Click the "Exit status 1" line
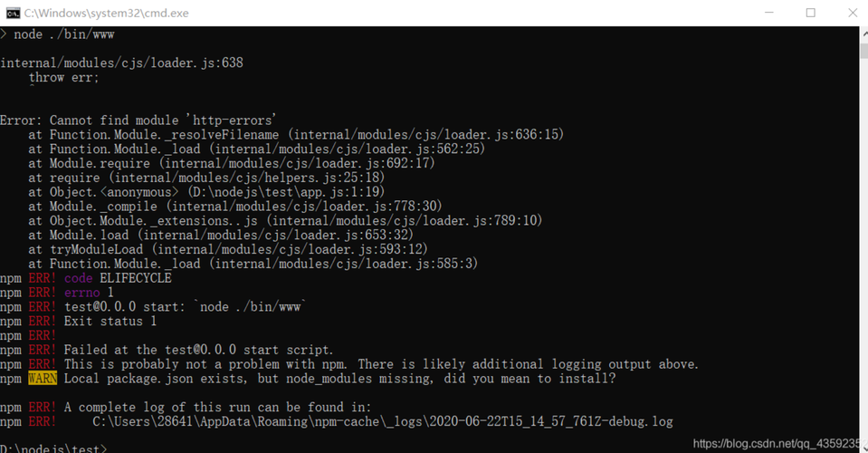This screenshot has width=868, height=453. tap(110, 322)
